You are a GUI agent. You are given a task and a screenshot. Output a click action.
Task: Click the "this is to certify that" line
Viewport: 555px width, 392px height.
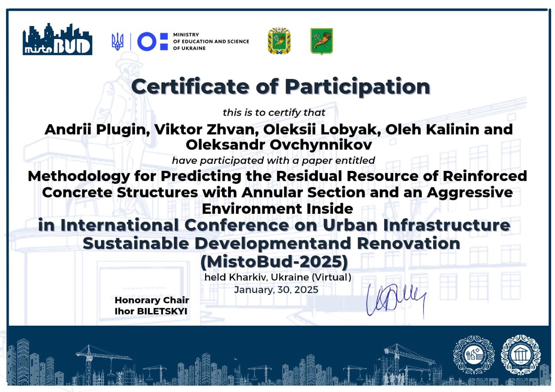pyautogui.click(x=274, y=113)
